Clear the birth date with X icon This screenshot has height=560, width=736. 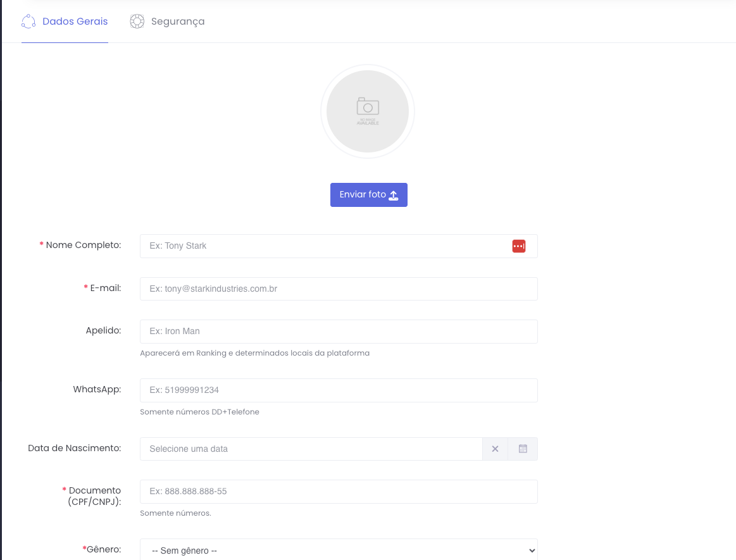495,449
